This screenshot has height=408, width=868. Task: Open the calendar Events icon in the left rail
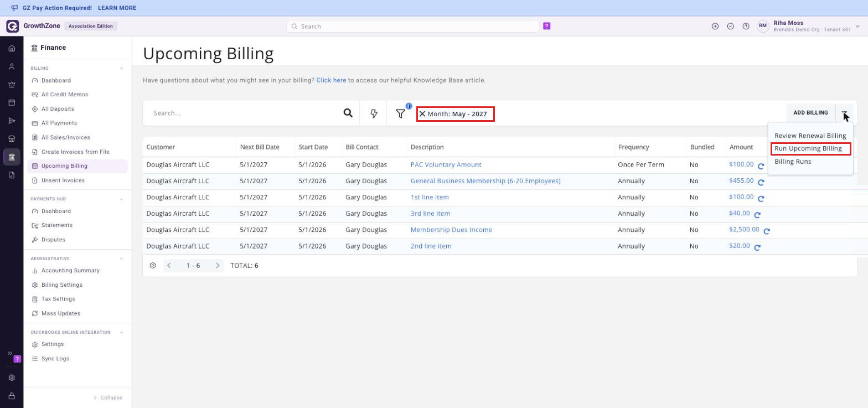click(12, 102)
